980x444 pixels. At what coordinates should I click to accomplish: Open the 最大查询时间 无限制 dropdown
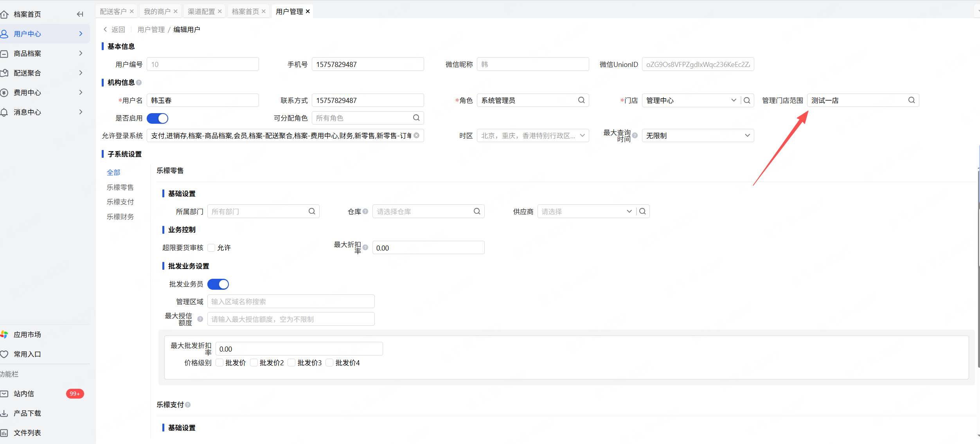point(698,135)
